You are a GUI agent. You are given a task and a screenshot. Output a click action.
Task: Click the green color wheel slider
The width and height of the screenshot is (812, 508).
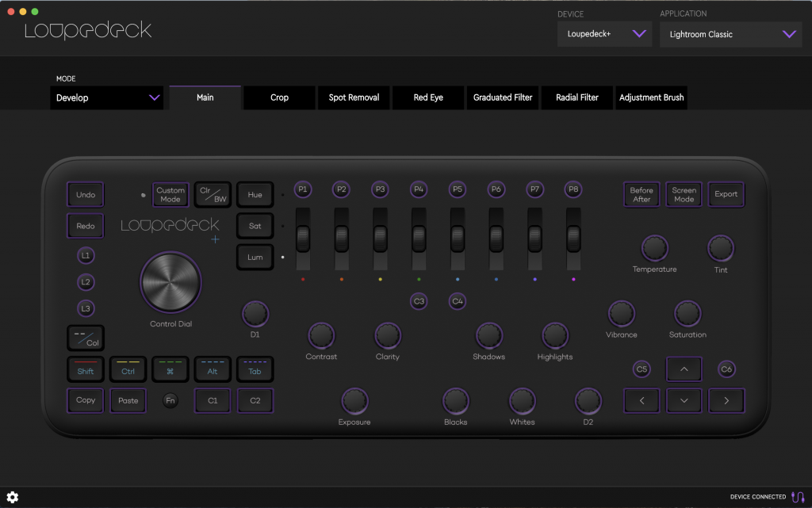pos(419,239)
